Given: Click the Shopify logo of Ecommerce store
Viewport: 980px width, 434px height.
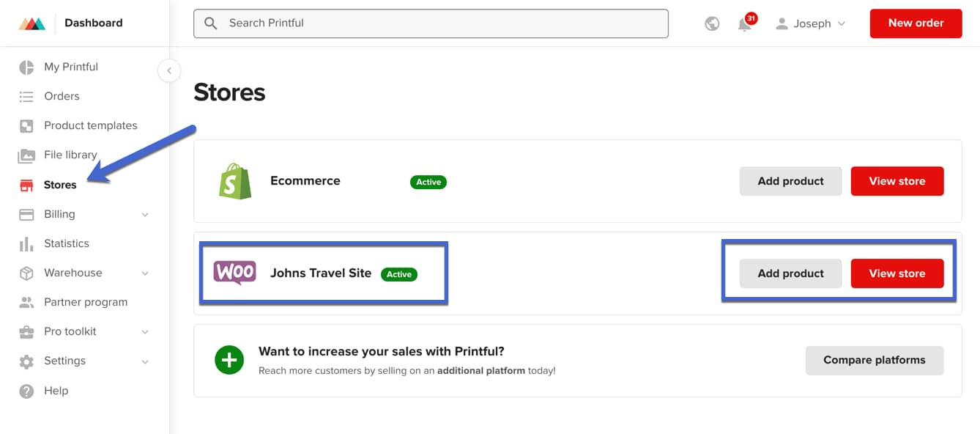Looking at the screenshot, I should (235, 181).
